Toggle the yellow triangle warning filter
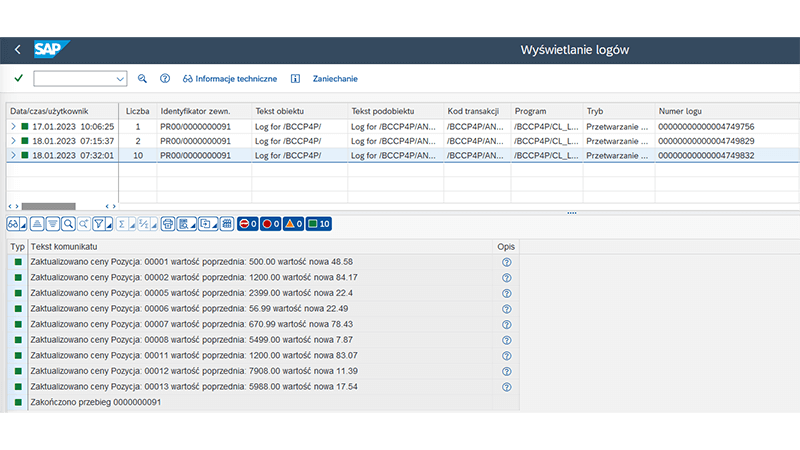800x450 pixels. point(294,223)
